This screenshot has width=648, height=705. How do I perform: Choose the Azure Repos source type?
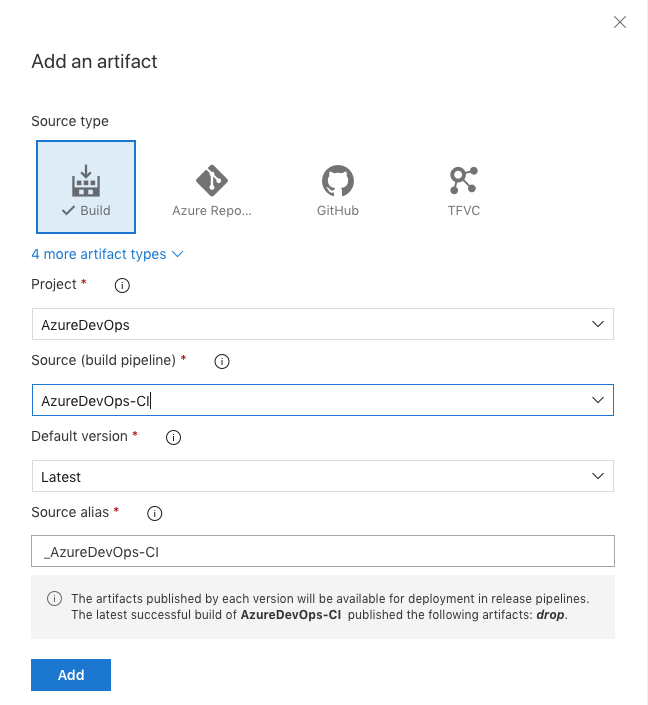pyautogui.click(x=211, y=181)
